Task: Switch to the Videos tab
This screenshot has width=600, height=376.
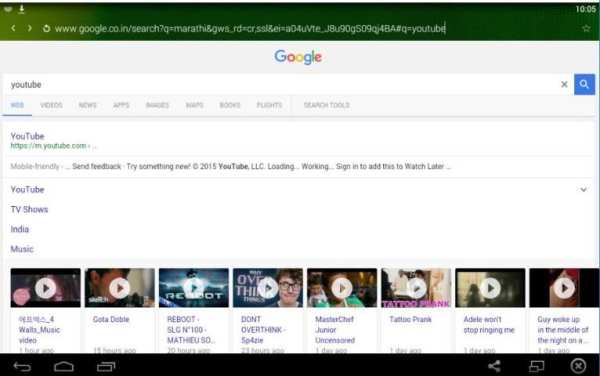Action: tap(51, 105)
